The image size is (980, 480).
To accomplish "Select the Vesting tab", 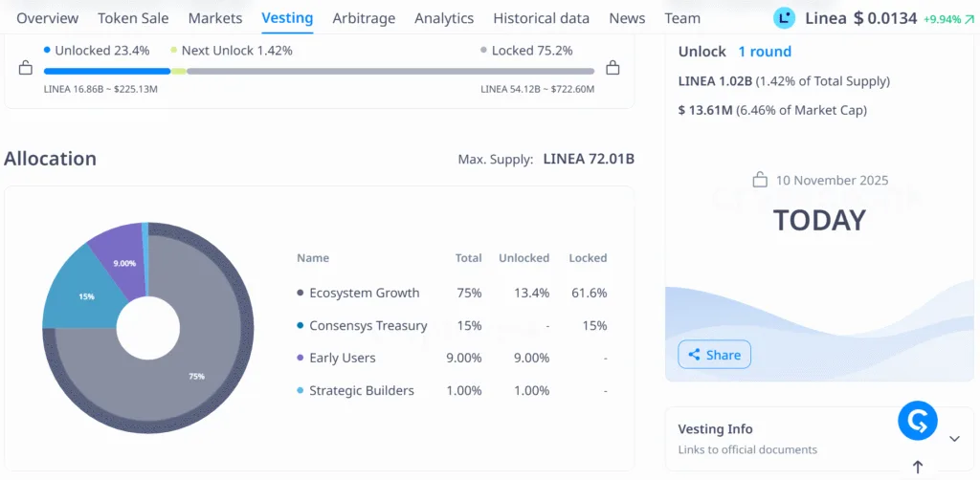I will [287, 18].
